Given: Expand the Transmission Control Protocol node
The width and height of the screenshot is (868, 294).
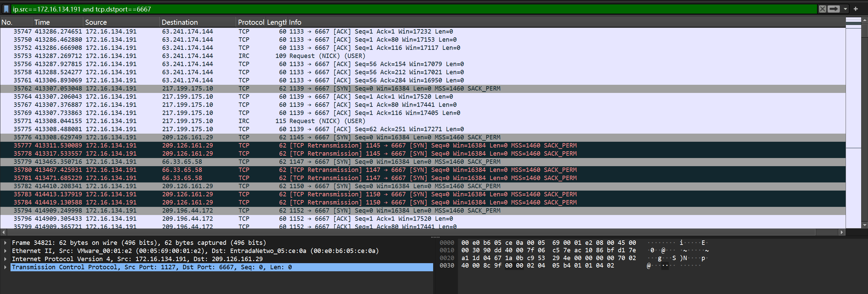Looking at the screenshot, I should click(x=5, y=267).
